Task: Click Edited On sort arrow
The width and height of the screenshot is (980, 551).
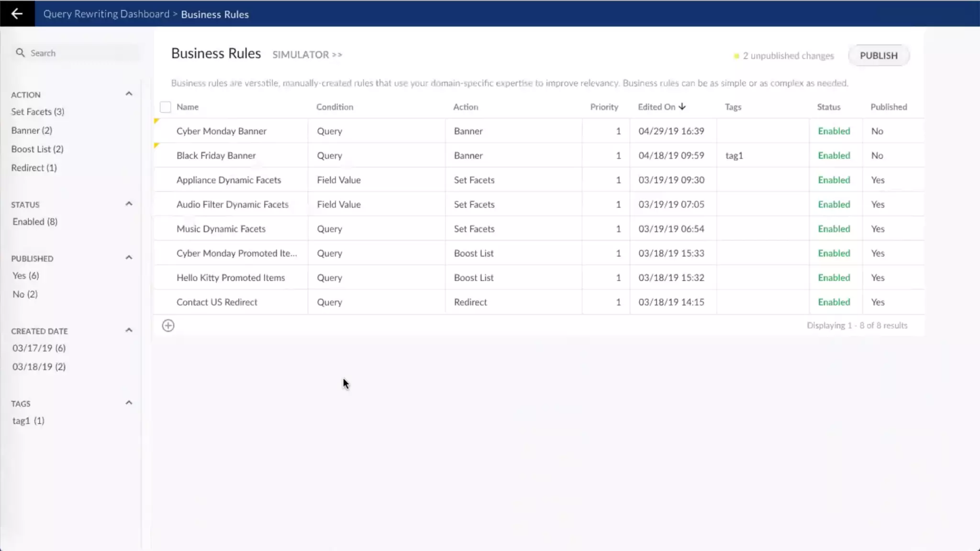Action: 682,107
